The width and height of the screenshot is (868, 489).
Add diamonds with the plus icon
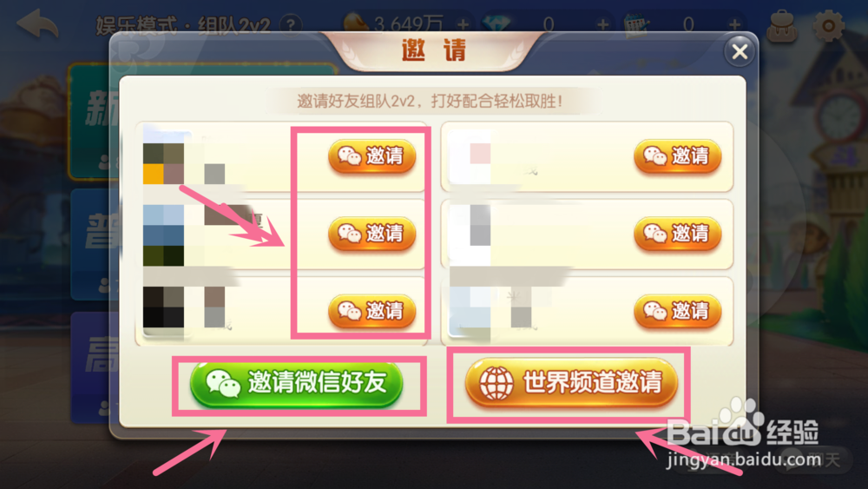(x=603, y=25)
